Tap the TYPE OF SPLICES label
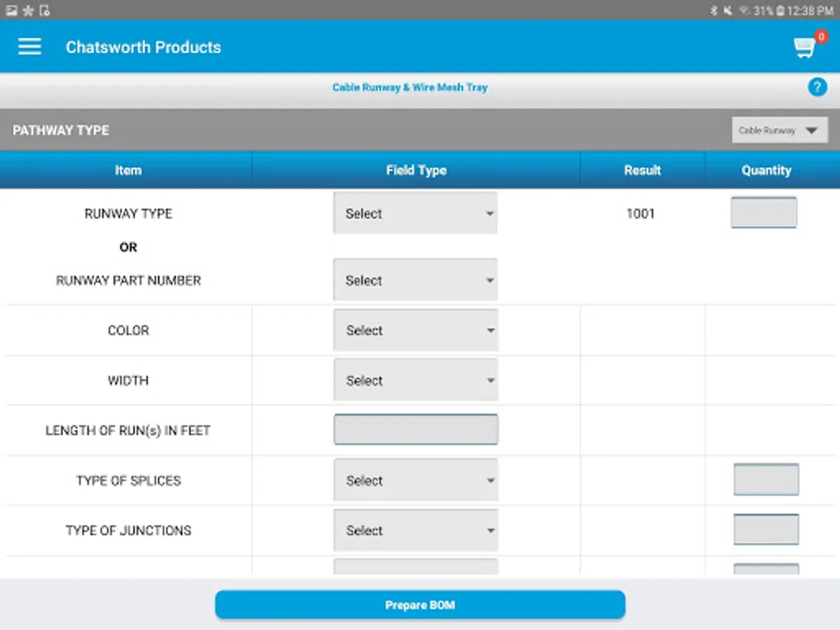 [x=128, y=480]
